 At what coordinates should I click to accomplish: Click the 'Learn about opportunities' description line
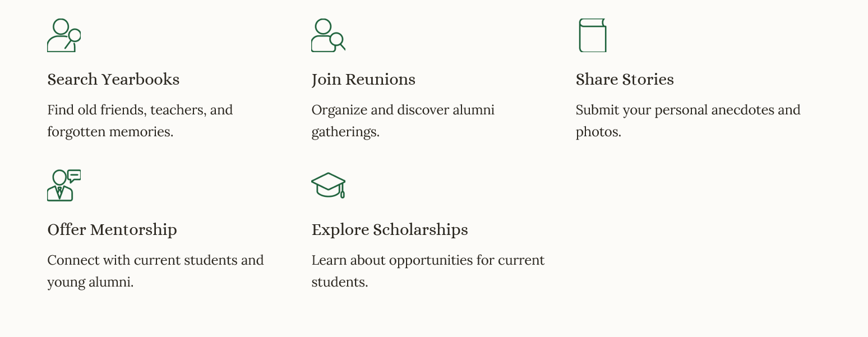click(428, 260)
